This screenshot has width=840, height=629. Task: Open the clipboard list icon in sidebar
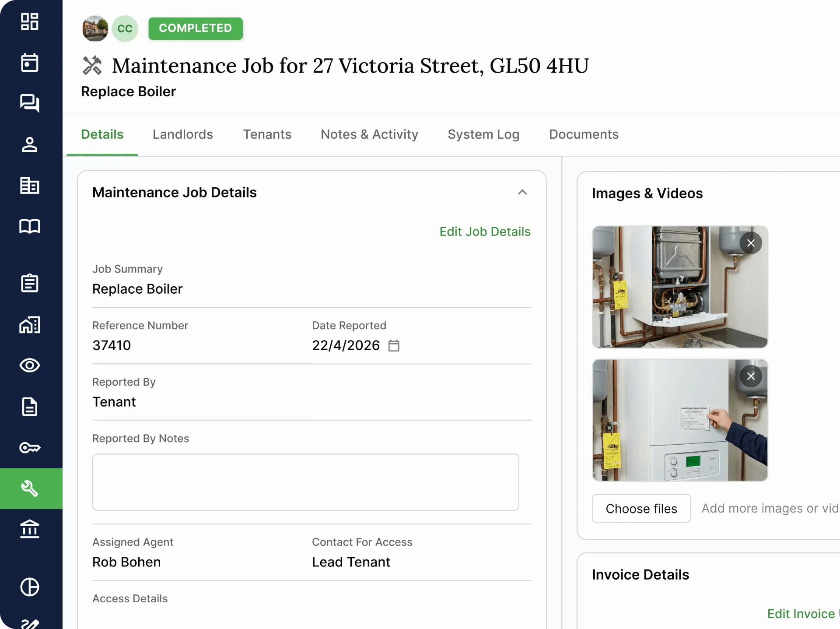pos(30,283)
